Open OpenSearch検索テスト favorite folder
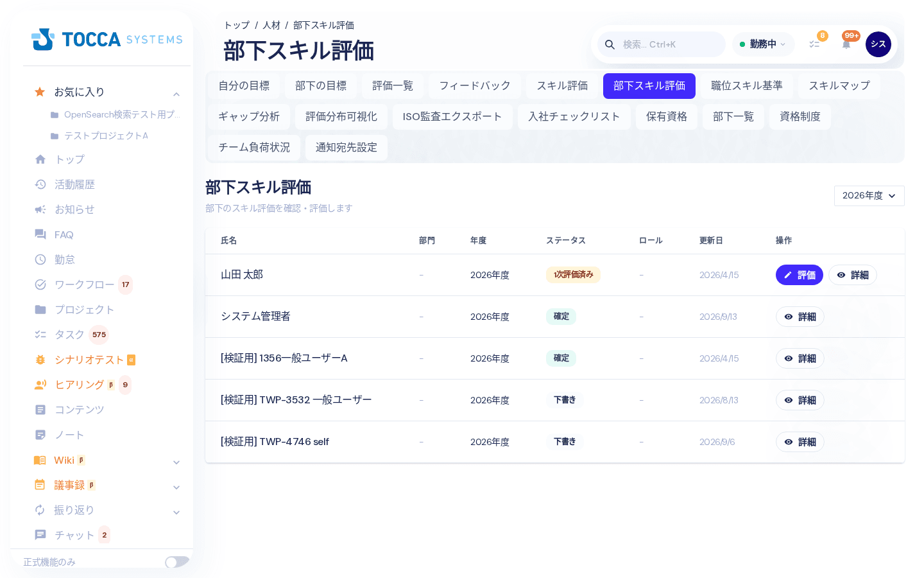 116,114
